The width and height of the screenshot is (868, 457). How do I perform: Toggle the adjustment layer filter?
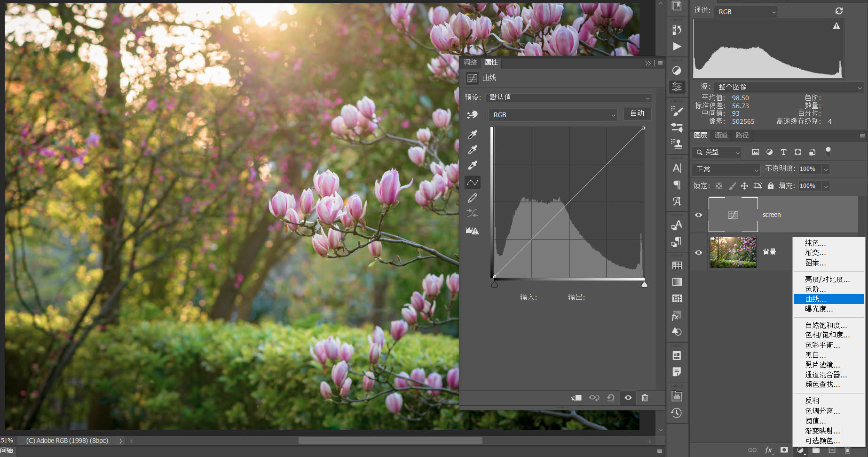pos(770,152)
